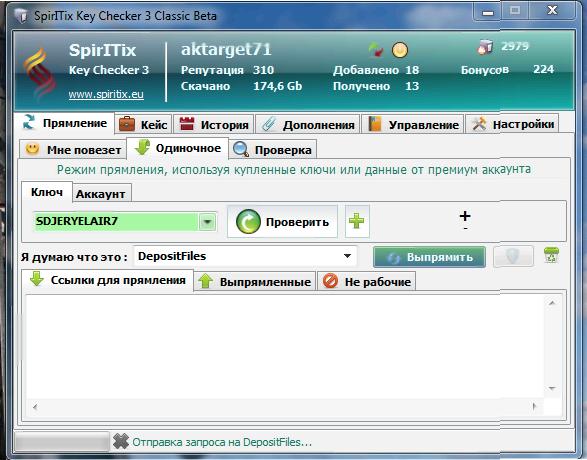The height and width of the screenshot is (460, 587).
Task: Click the Репутация 310 value
Action: click(264, 70)
